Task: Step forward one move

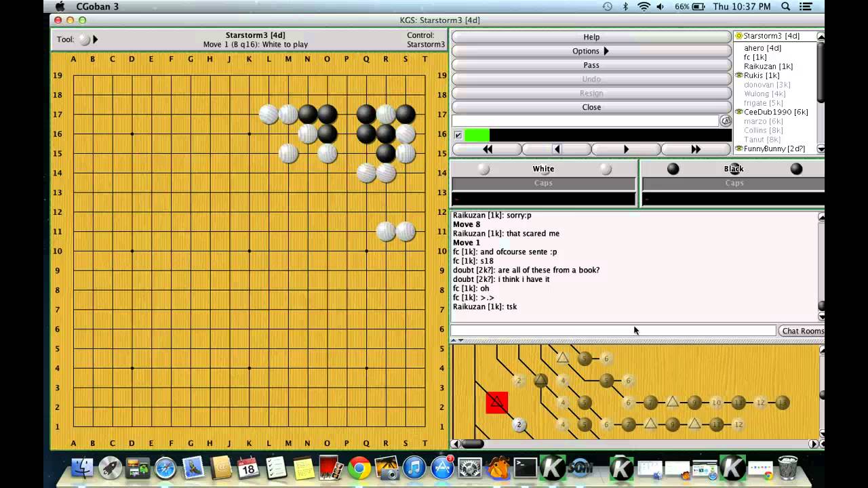Action: point(626,149)
